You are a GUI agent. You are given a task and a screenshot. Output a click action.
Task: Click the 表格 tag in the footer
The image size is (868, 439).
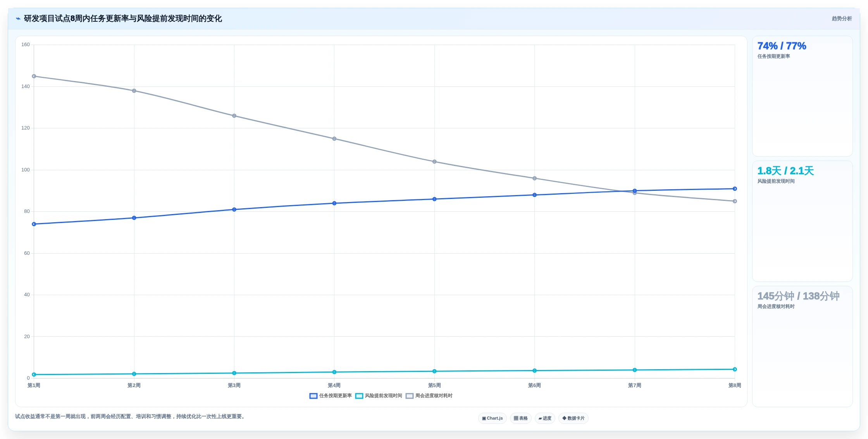click(520, 418)
